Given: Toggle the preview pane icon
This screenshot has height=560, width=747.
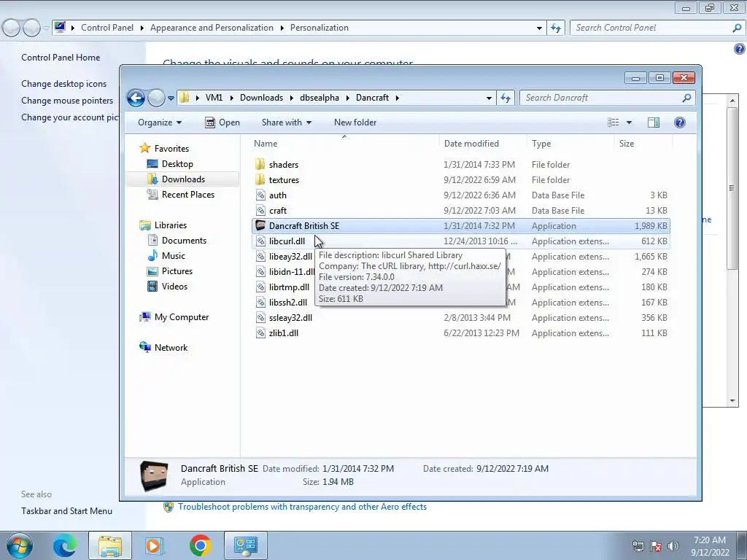Looking at the screenshot, I should tap(653, 122).
